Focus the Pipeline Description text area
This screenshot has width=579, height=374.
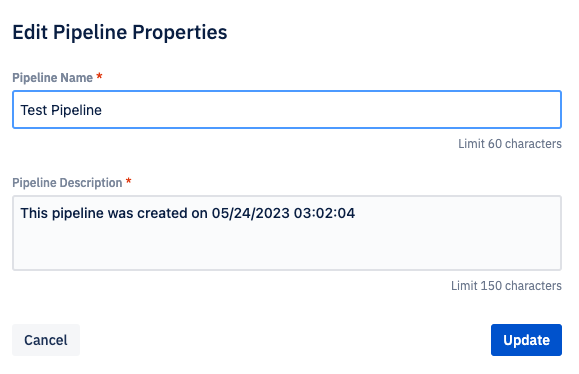pyautogui.click(x=287, y=233)
